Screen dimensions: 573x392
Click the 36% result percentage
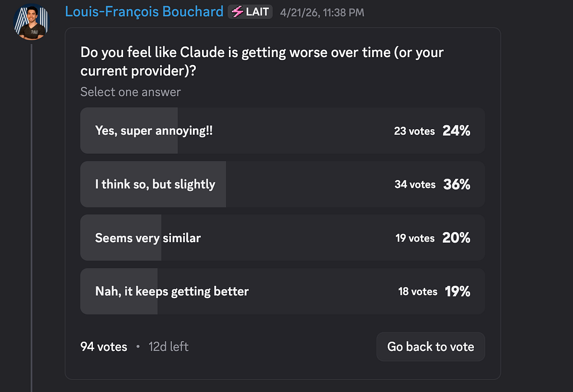pos(457,184)
